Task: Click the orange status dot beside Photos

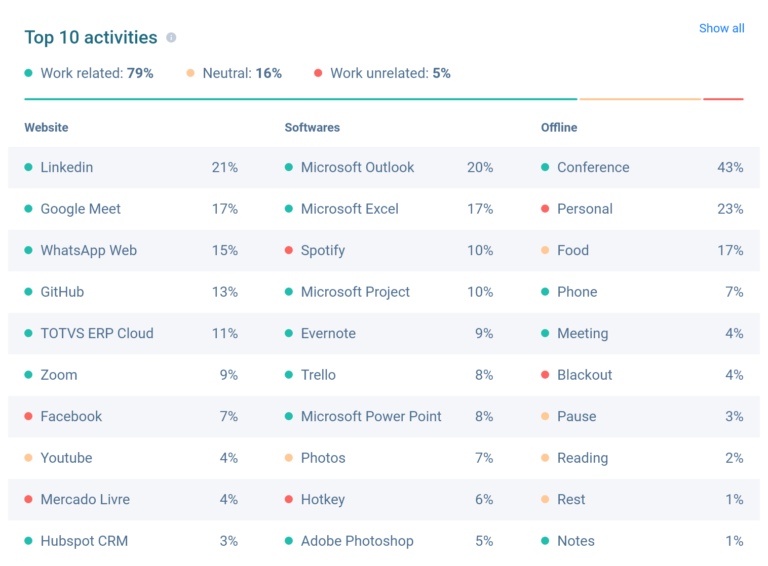Action: point(289,458)
